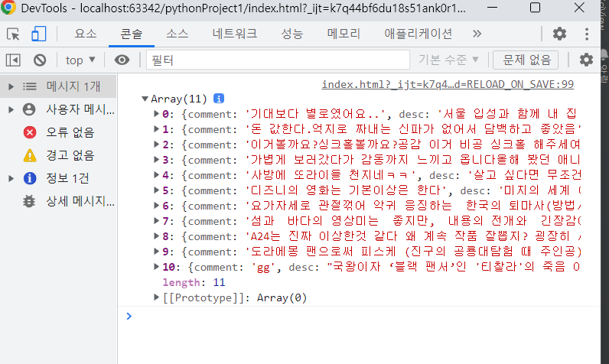Viewport: 609px width, 364px height.
Task: Click the list icon beside 메시지 1개
Action: (x=30, y=86)
